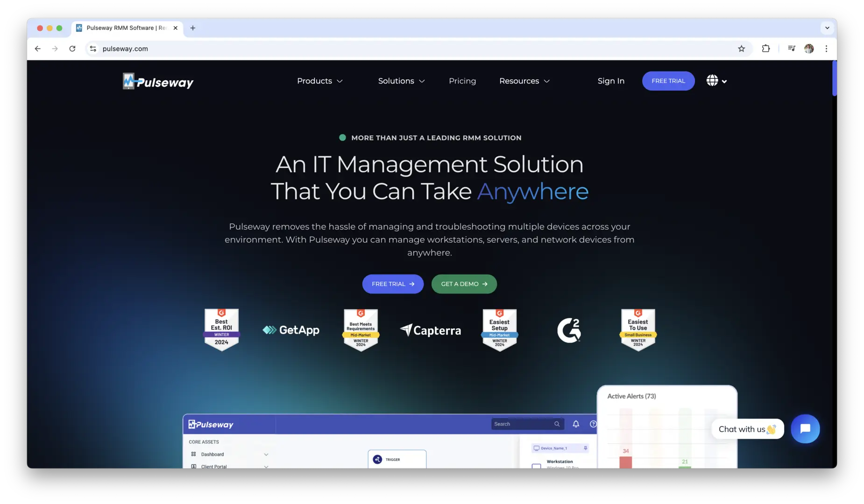Open browser extensions puzzle icon

coord(766,49)
